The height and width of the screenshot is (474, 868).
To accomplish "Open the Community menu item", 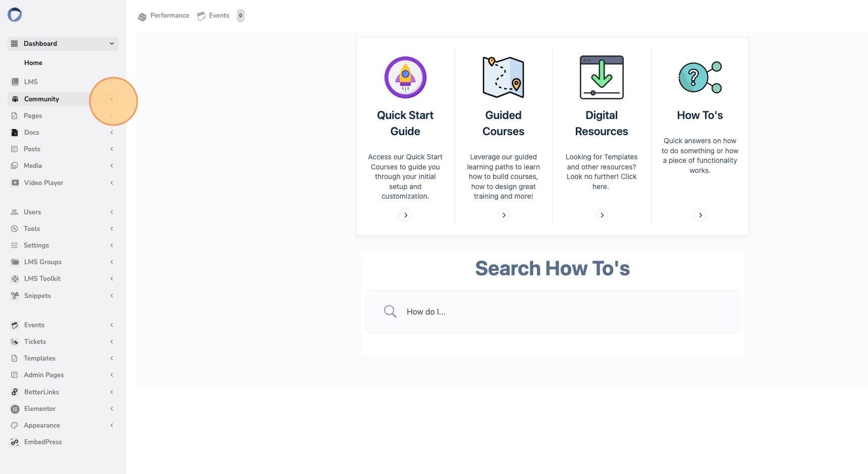I will point(63,99).
